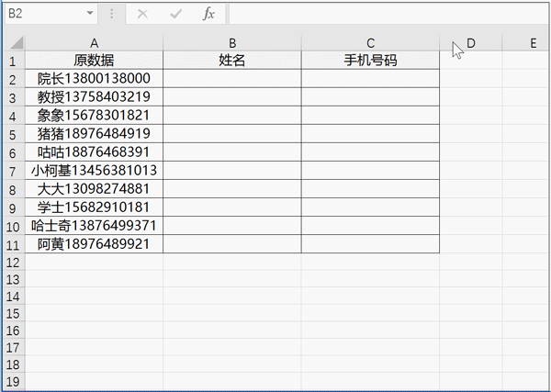Viewport: 551px width, 392px height.
Task: Select column C header
Action: pos(370,43)
